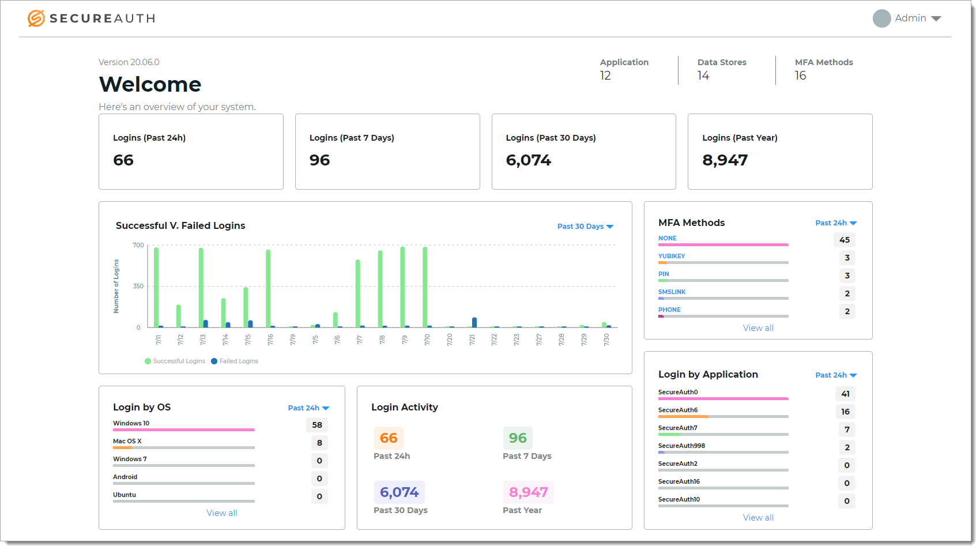Select the Logins (Past Year) card
The width and height of the screenshot is (980, 550).
(x=780, y=152)
